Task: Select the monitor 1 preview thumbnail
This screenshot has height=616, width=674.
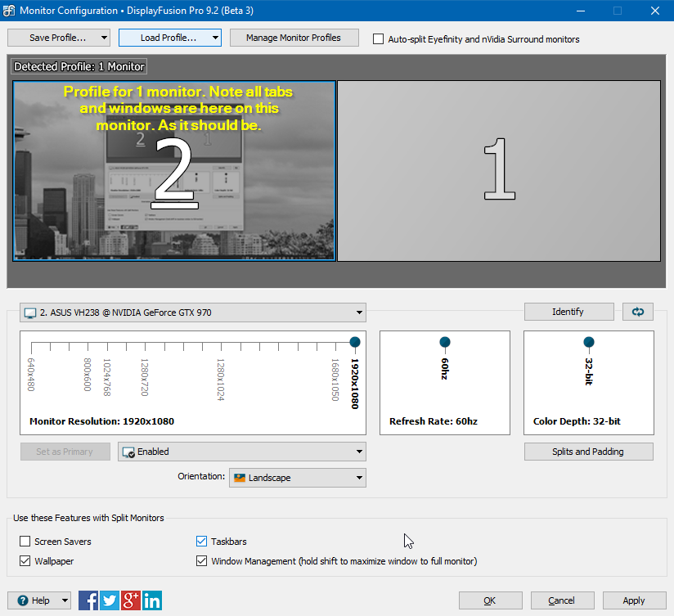Action: coord(499,170)
